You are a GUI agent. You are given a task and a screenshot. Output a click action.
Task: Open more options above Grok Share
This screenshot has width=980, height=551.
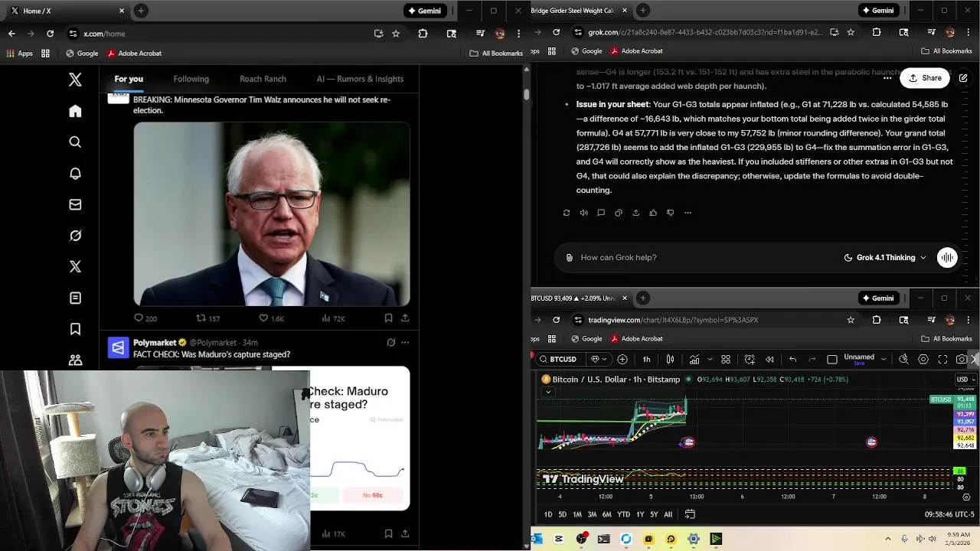[887, 78]
